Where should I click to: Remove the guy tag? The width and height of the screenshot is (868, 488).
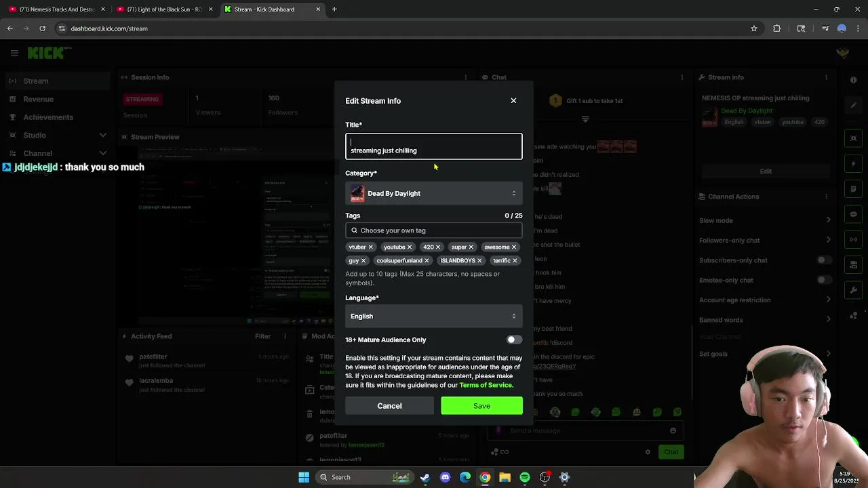pos(363,260)
